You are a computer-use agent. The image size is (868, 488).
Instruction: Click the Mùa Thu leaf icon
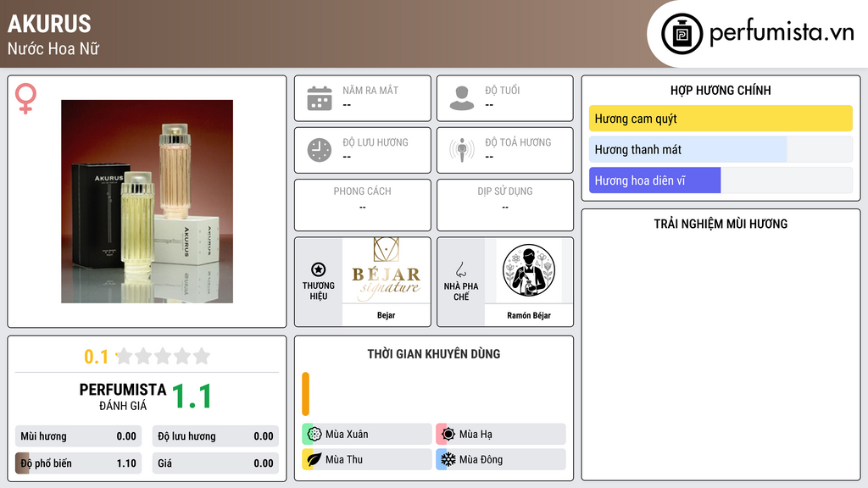point(314,459)
